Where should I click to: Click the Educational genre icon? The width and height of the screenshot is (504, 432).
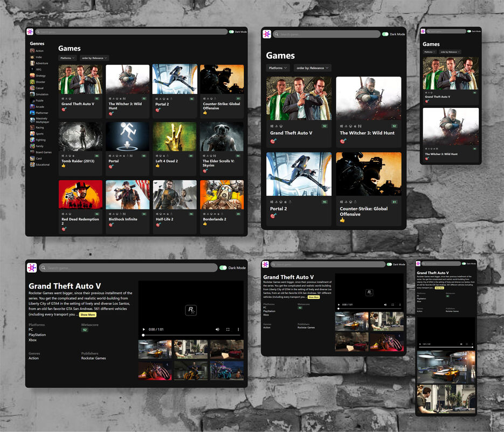click(32, 164)
